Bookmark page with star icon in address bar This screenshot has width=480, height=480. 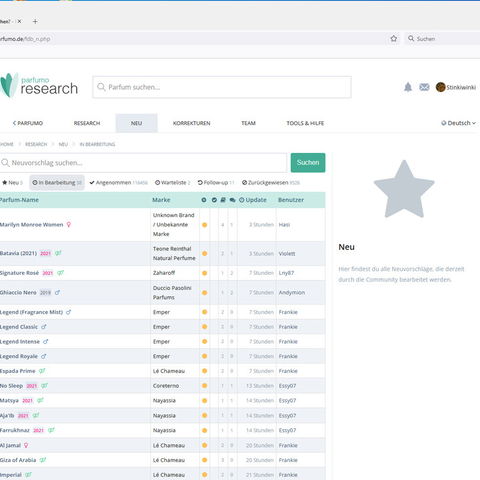click(394, 39)
